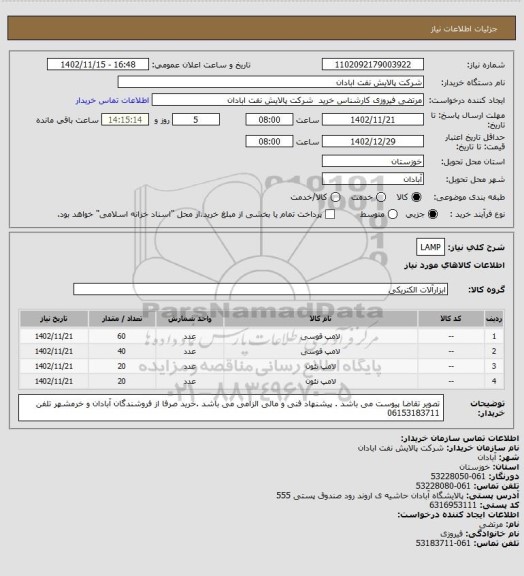Click the price validity date 1402/12/29 field
This screenshot has height=576, width=524.
(x=373, y=141)
